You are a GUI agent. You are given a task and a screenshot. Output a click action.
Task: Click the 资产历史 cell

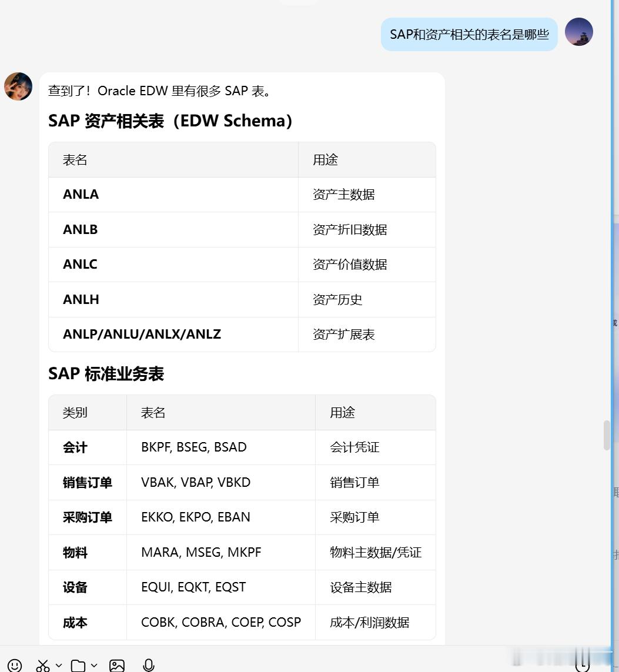point(367,300)
